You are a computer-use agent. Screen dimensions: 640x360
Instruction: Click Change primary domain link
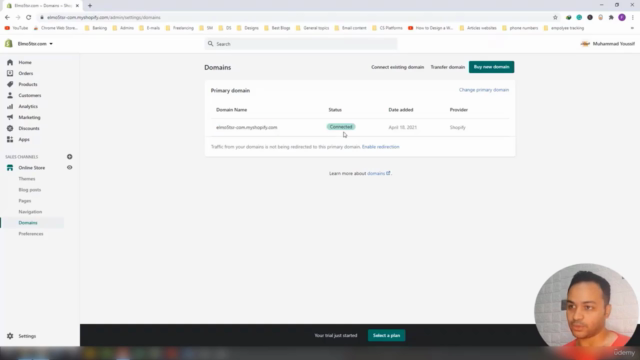click(484, 90)
